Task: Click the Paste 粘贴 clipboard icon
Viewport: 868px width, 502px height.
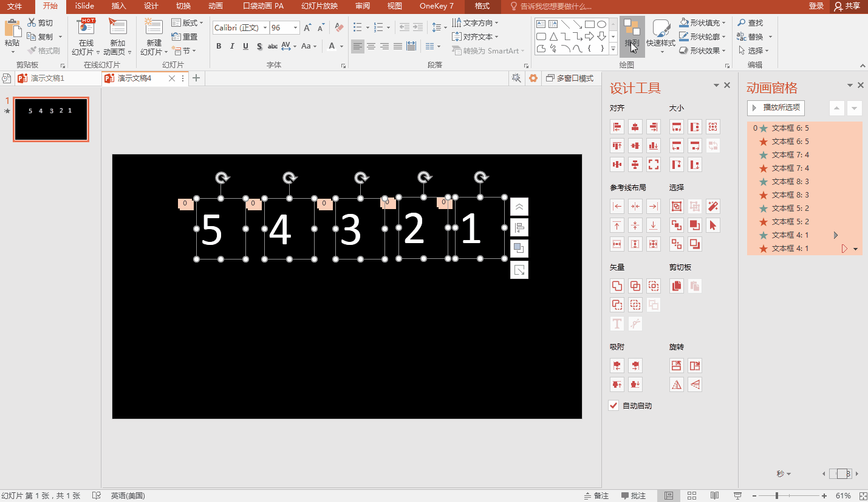Action: pyautogui.click(x=12, y=29)
